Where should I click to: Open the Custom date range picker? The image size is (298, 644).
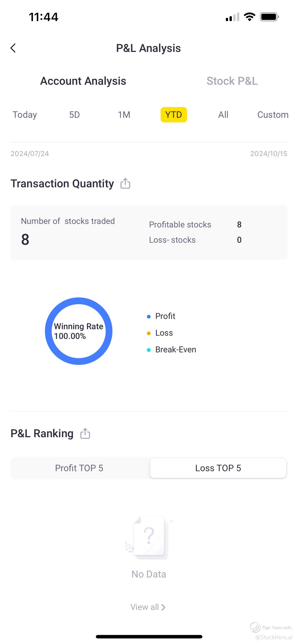pos(273,115)
